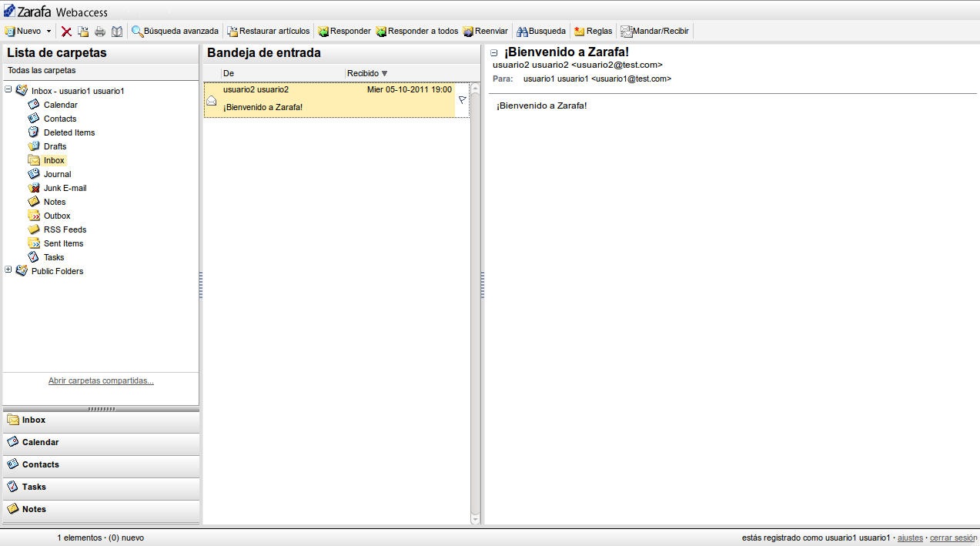Click the flag icon on the message

click(x=462, y=100)
